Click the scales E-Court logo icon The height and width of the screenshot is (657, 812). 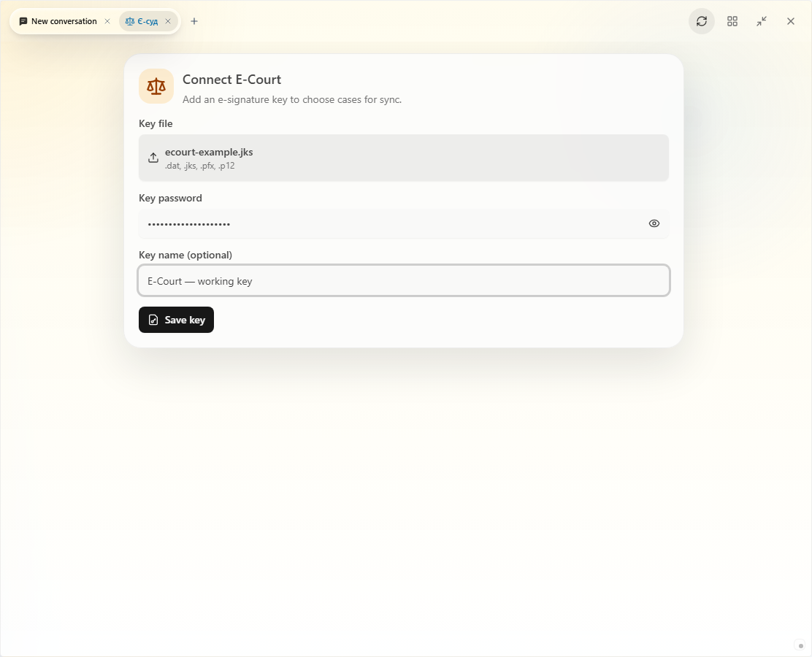pos(156,86)
